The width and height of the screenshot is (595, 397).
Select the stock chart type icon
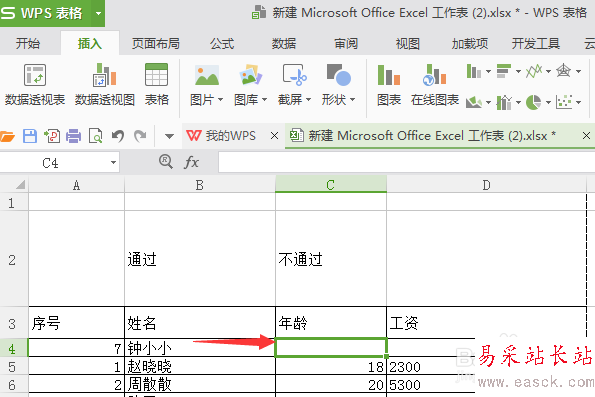tap(504, 102)
